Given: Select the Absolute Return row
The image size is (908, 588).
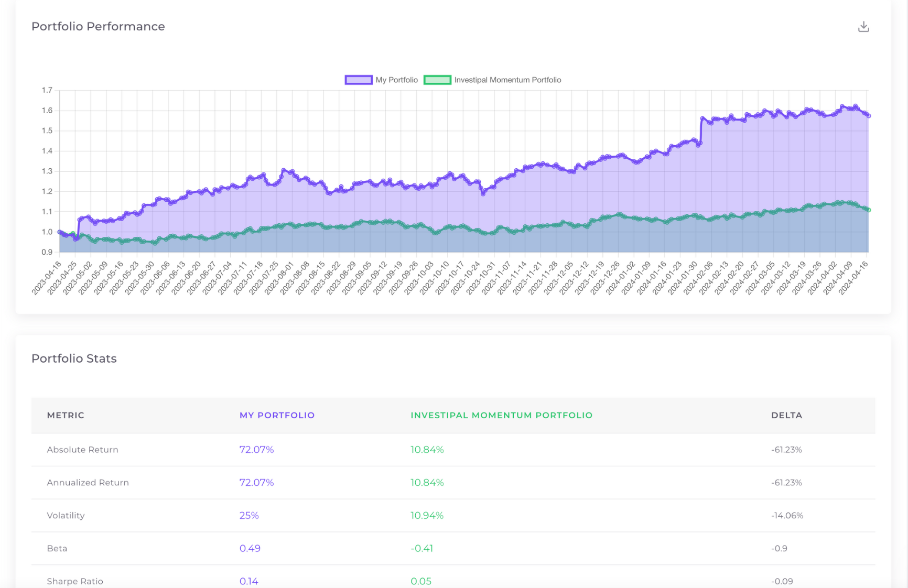Looking at the screenshot, I should (x=82, y=449).
